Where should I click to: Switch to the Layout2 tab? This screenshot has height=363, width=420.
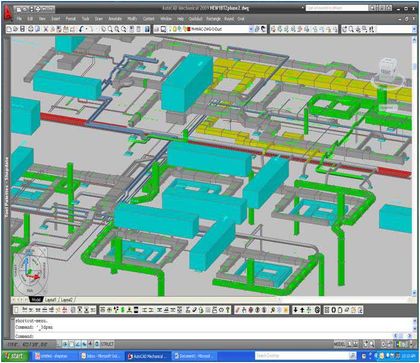point(67,300)
